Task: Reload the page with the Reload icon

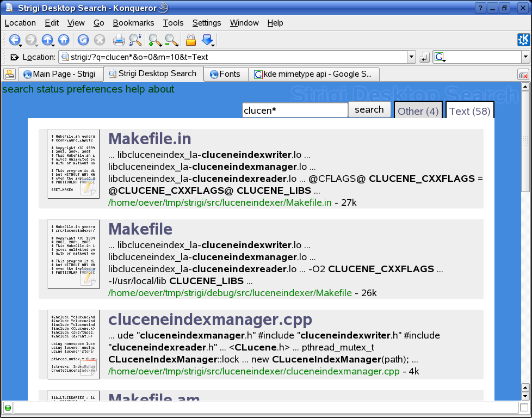Action: tap(83, 40)
